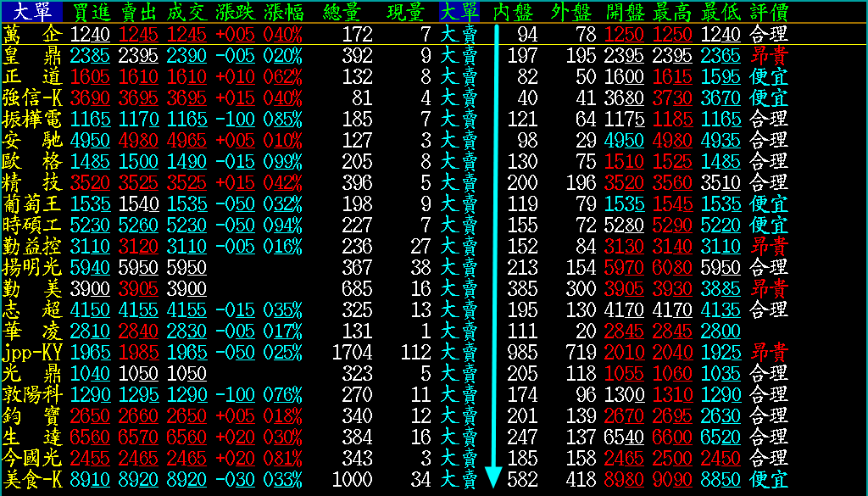This screenshot has height=496, width=868.
Task: Sort by the 漲幅 column header
Action: coord(283,12)
